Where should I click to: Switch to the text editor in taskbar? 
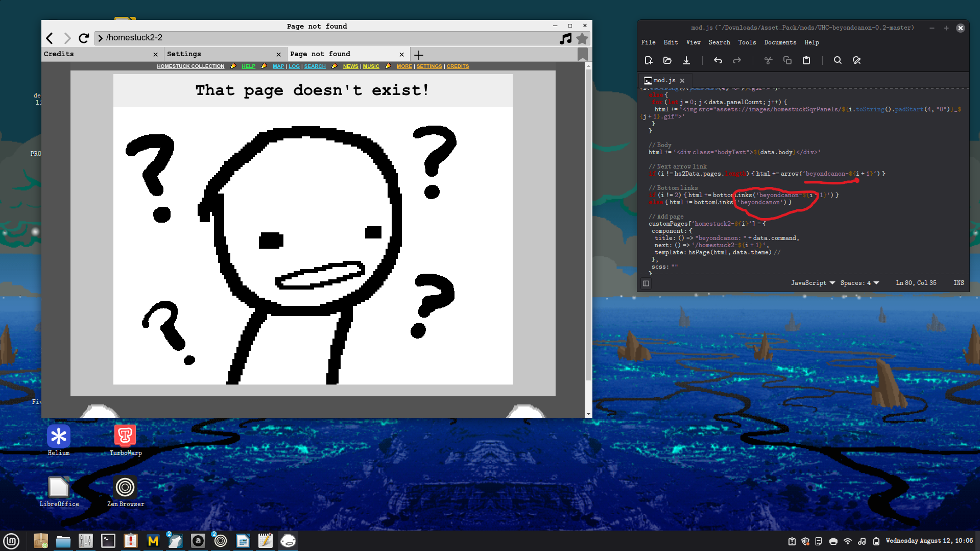coord(266,541)
